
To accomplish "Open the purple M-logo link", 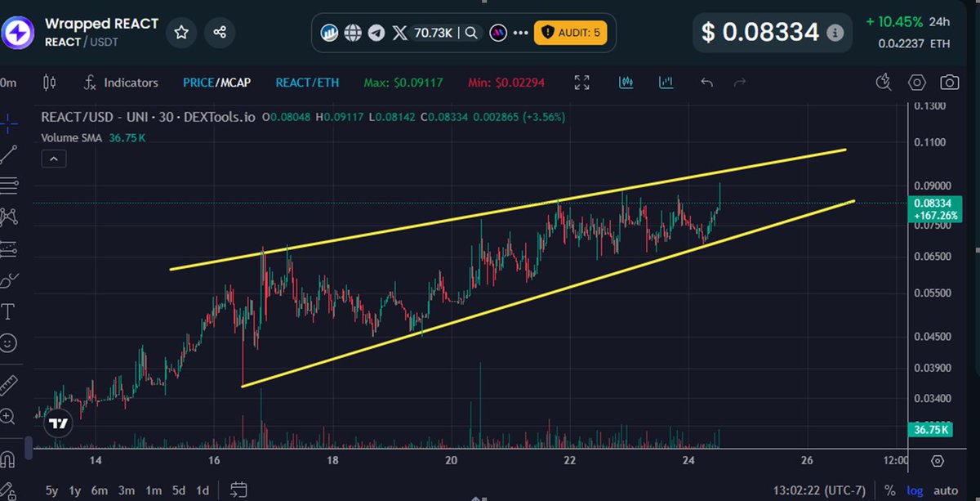I will 497,33.
